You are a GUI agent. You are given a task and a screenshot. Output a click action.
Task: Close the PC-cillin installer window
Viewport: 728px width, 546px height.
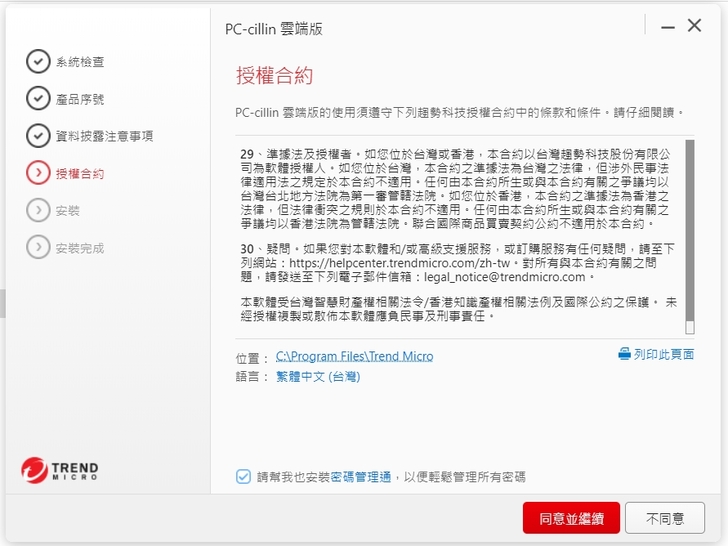(695, 26)
